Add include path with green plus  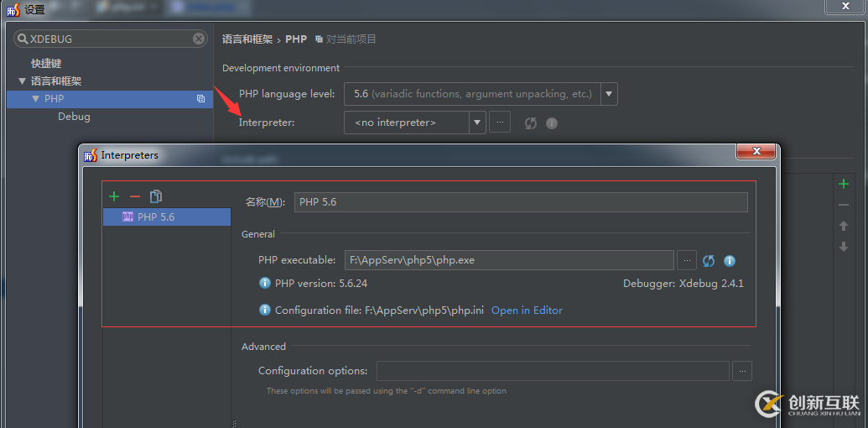tap(843, 184)
